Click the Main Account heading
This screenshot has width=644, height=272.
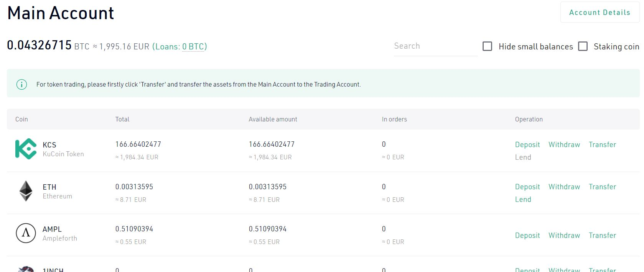pyautogui.click(x=61, y=13)
